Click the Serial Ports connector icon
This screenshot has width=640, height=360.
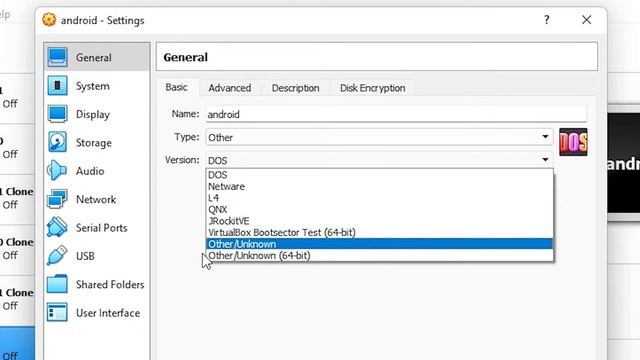coord(57,227)
